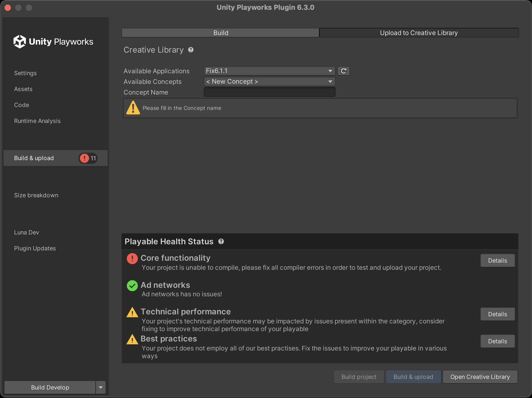Open Playable Health Status help icon
Viewport: 532px width, 398px height.
coord(221,241)
